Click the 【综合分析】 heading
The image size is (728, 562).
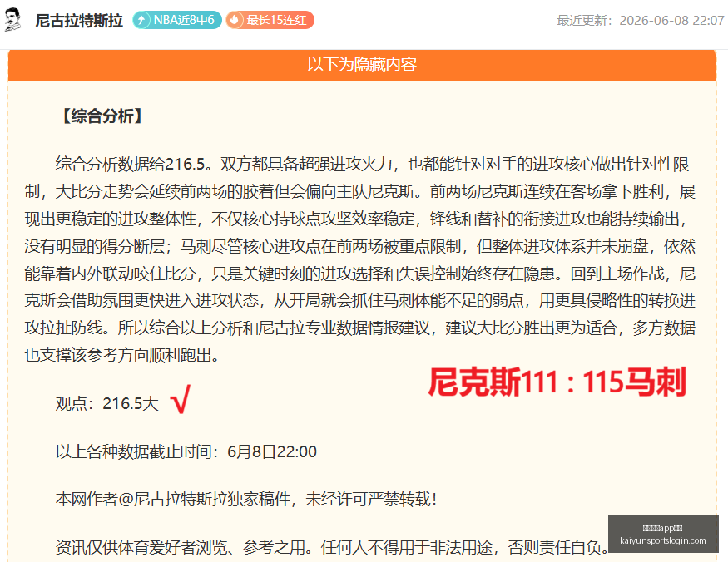pyautogui.click(x=102, y=116)
